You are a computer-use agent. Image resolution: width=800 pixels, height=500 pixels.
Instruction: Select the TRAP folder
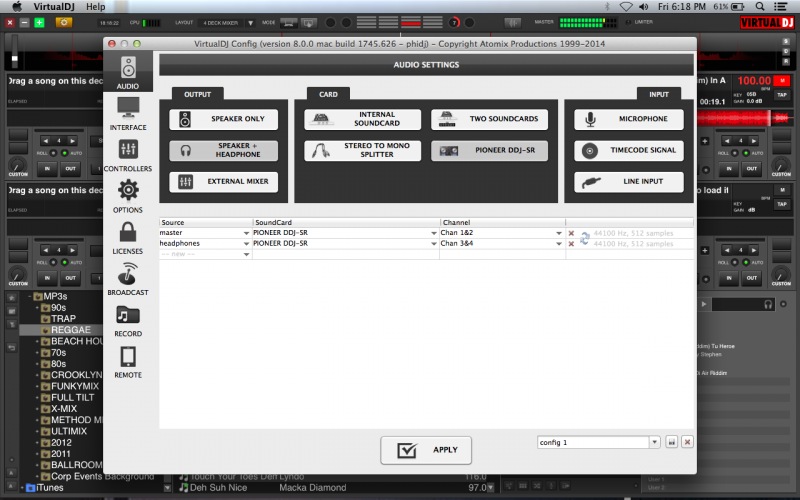tap(63, 319)
